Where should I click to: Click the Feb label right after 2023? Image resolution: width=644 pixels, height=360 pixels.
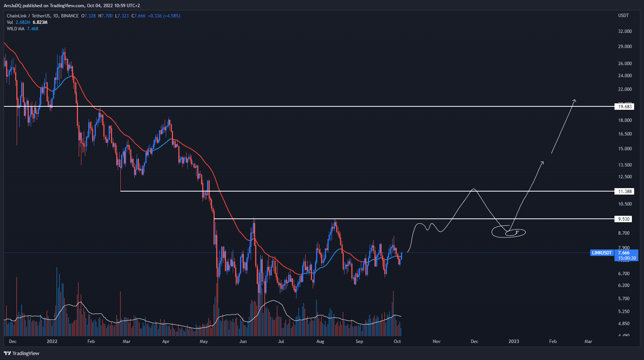click(553, 341)
